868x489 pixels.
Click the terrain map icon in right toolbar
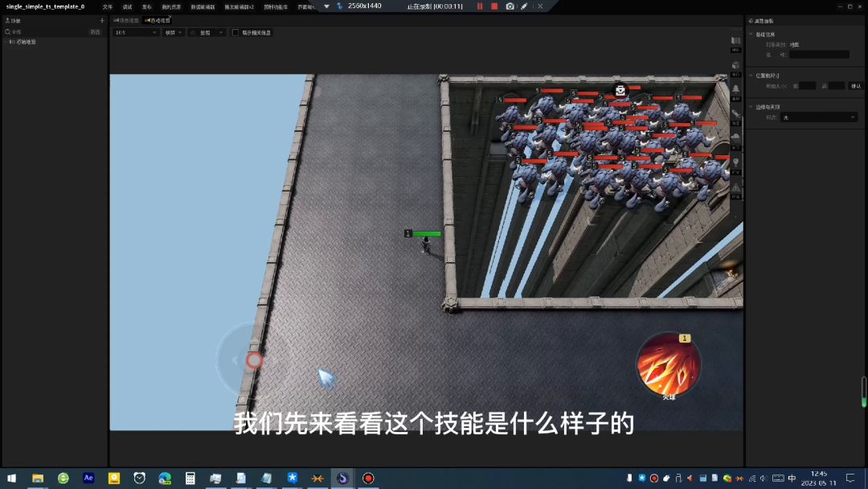click(x=735, y=41)
